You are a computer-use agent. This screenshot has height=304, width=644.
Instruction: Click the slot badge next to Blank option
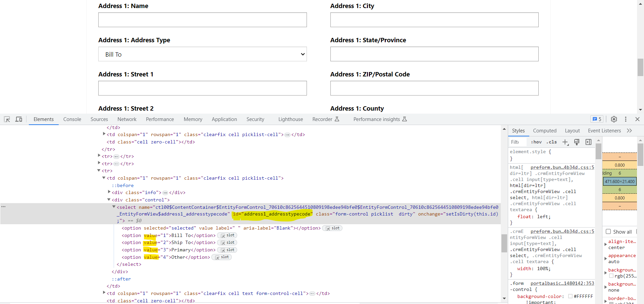[x=332, y=228]
